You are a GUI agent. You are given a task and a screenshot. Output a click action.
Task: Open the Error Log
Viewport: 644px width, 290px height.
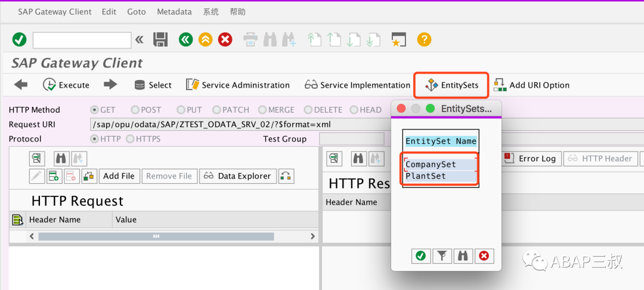click(x=531, y=159)
